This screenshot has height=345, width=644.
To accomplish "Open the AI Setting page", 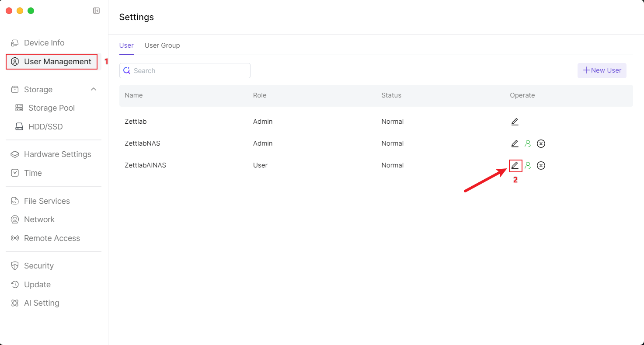I will click(42, 303).
